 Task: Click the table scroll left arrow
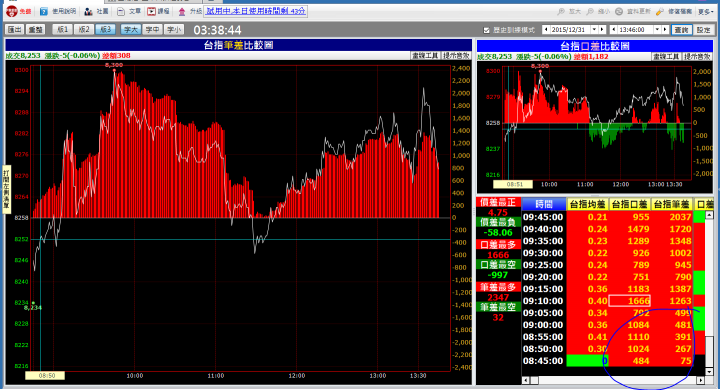[526, 380]
